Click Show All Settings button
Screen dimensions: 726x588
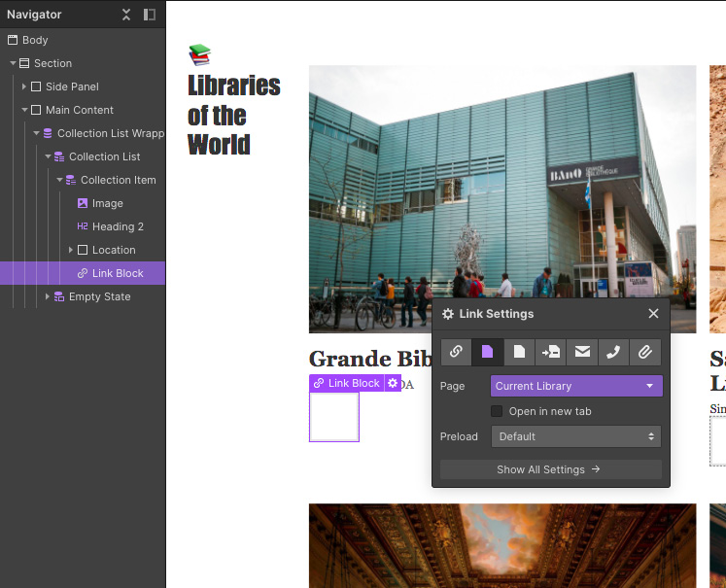(550, 469)
